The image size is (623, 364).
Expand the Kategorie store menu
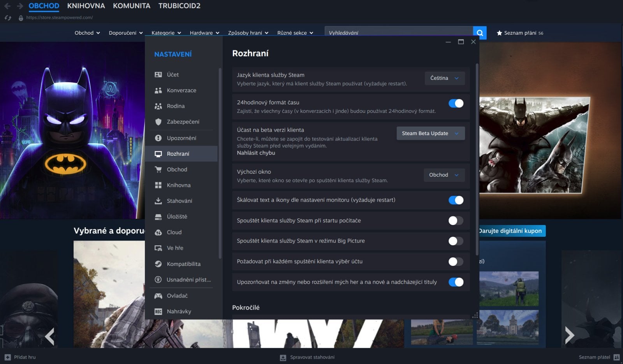pos(166,33)
